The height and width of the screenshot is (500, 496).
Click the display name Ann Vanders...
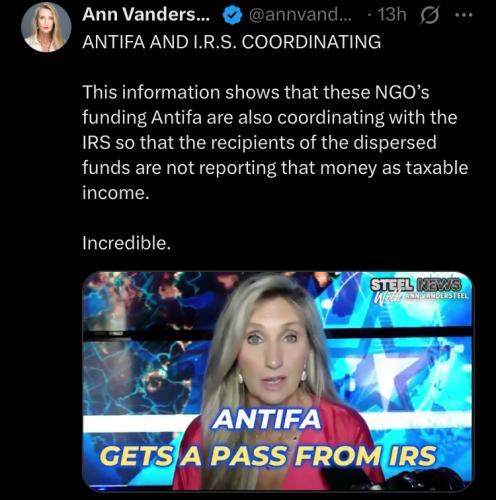click(x=146, y=15)
